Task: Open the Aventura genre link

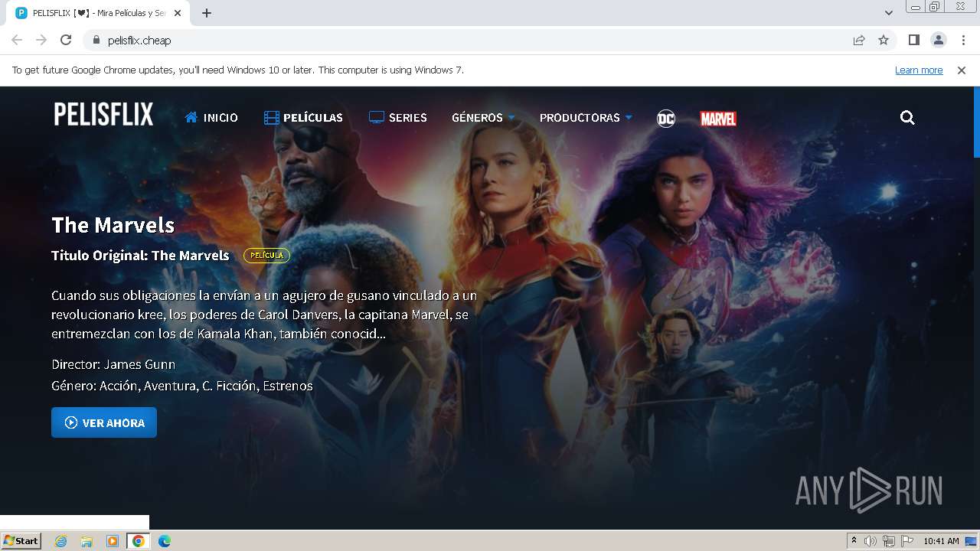Action: coord(171,386)
